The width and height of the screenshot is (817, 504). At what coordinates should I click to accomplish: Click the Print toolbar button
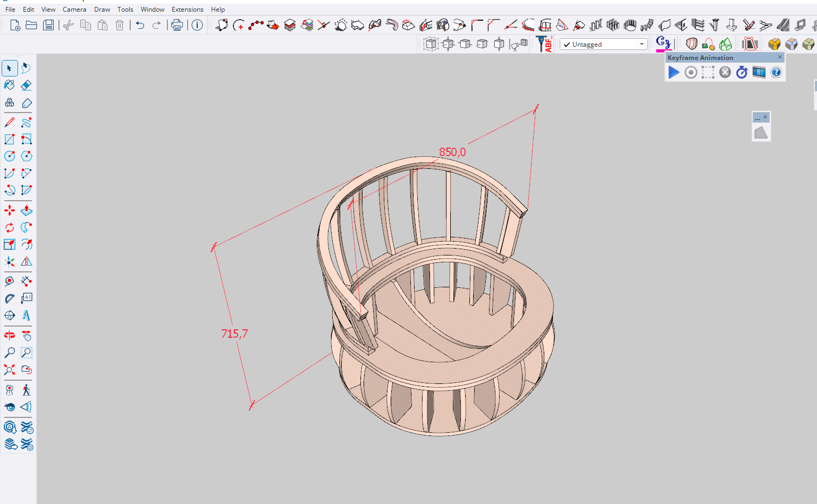click(176, 25)
